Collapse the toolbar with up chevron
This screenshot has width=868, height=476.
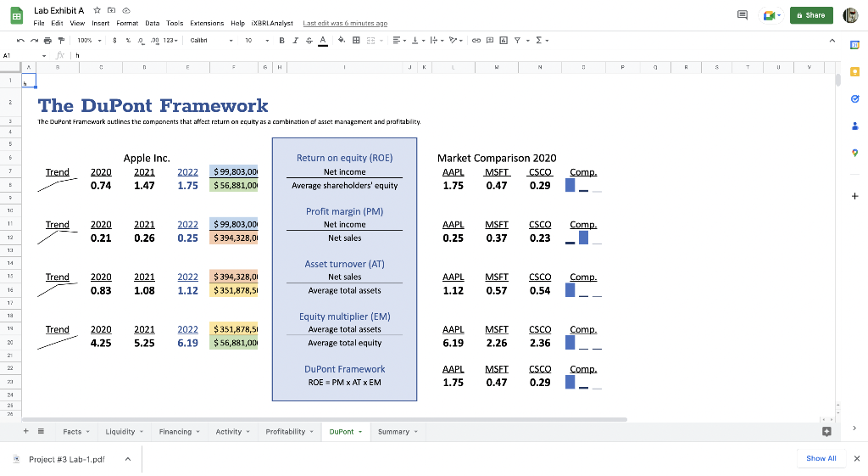point(832,41)
